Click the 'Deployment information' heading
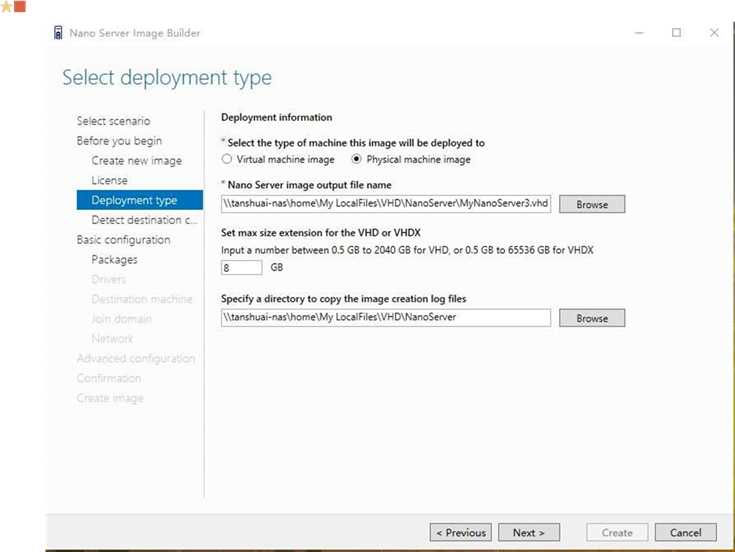The width and height of the screenshot is (735, 552). point(277,118)
